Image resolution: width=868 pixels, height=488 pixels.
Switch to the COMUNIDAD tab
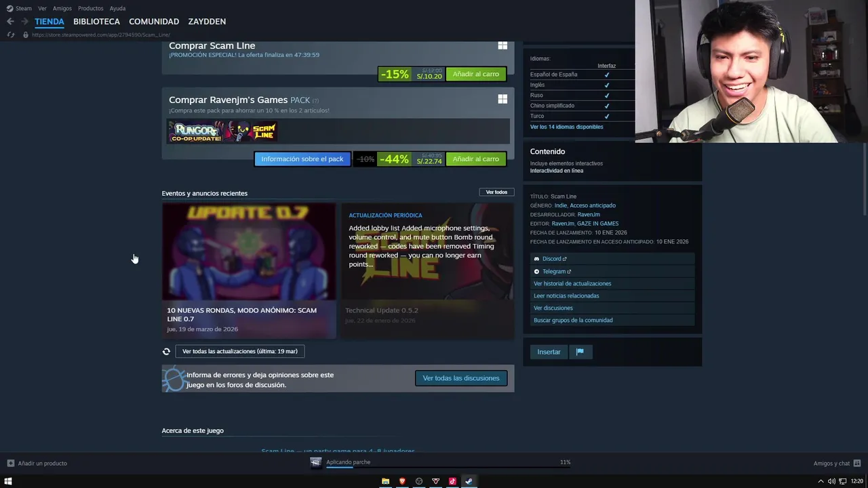point(154,22)
